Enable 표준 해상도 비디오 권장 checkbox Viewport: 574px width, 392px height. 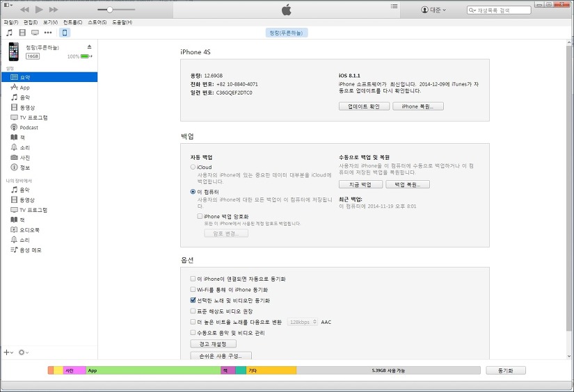coord(193,311)
